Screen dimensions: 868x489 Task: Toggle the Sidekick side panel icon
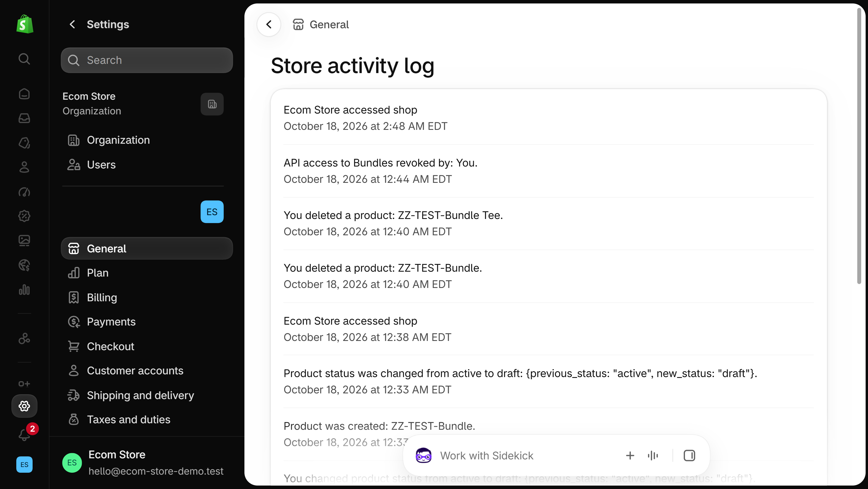coord(689,456)
